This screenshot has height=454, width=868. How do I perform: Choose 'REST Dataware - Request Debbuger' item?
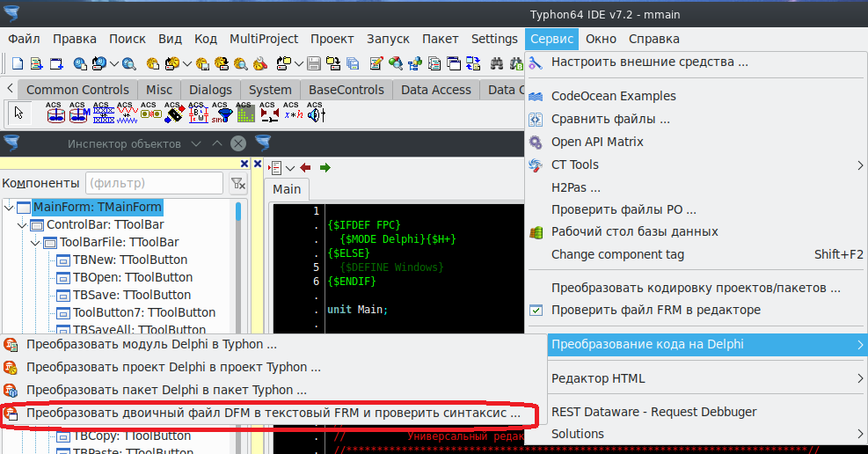pos(707,412)
